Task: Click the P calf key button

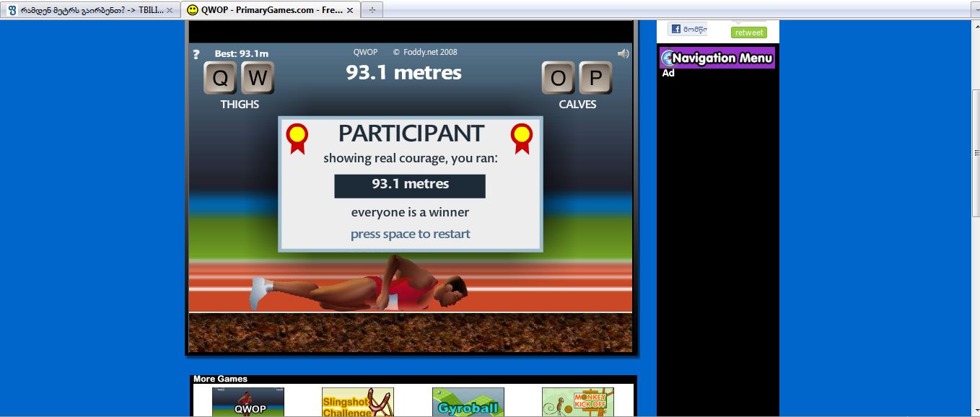Action: (x=595, y=78)
